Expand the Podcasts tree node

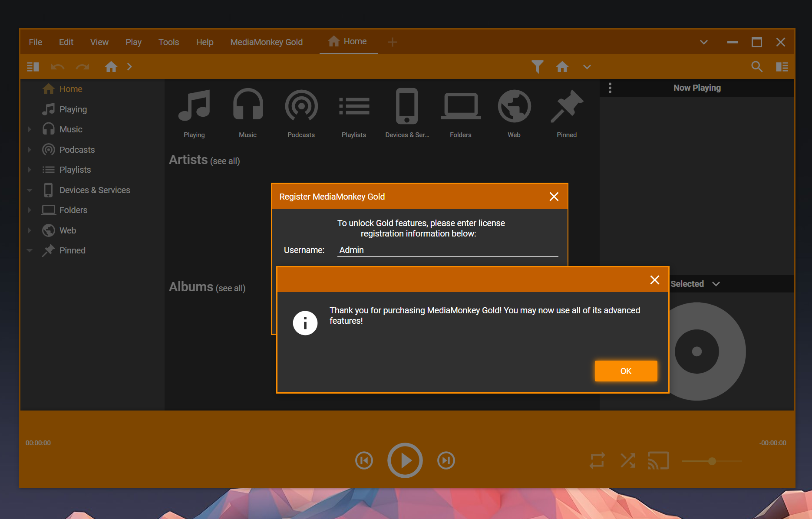point(29,150)
